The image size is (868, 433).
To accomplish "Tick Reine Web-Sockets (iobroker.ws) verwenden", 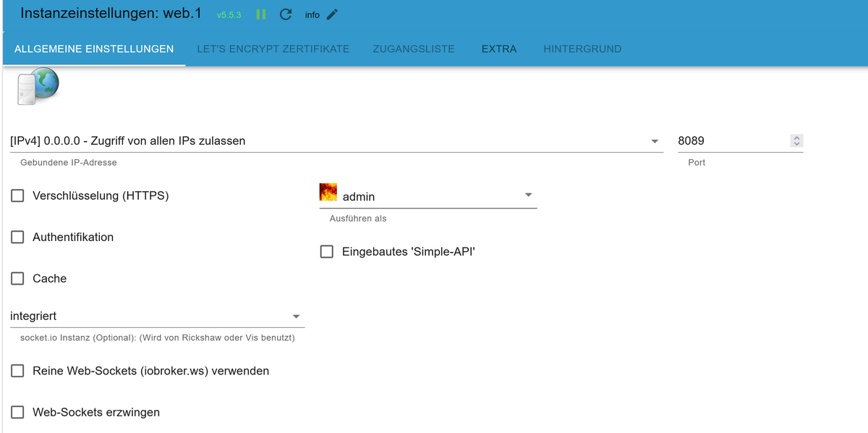I will tap(17, 371).
